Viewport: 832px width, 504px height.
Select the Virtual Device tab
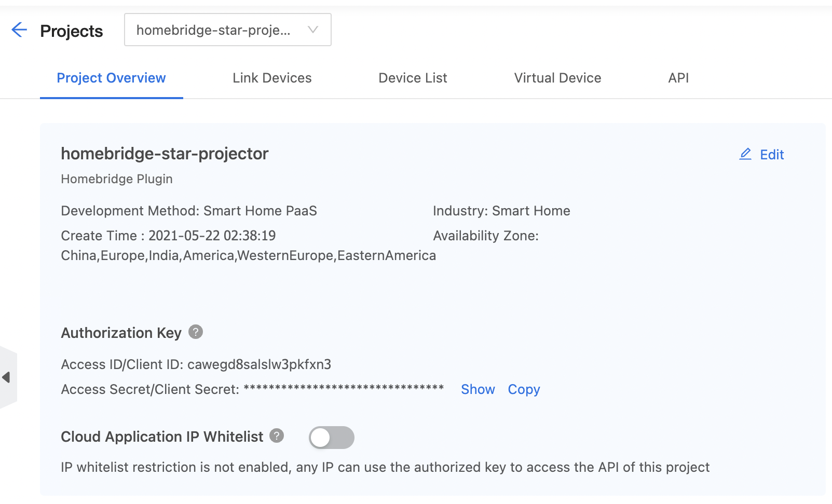(x=557, y=78)
